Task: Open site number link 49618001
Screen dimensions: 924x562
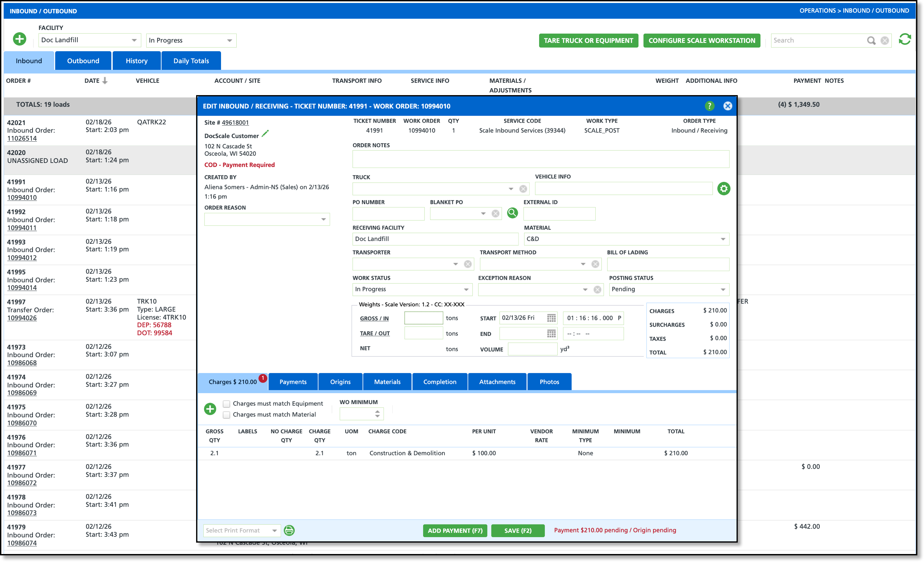Action: pos(235,123)
